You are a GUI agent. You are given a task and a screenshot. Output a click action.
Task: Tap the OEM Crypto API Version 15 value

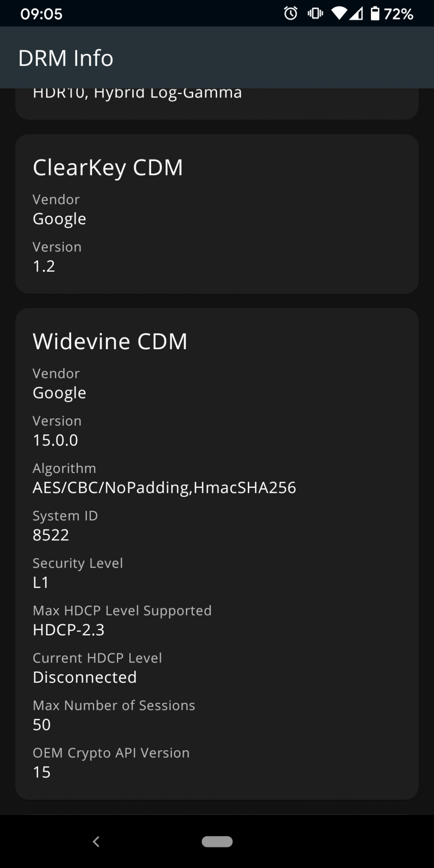[42, 771]
